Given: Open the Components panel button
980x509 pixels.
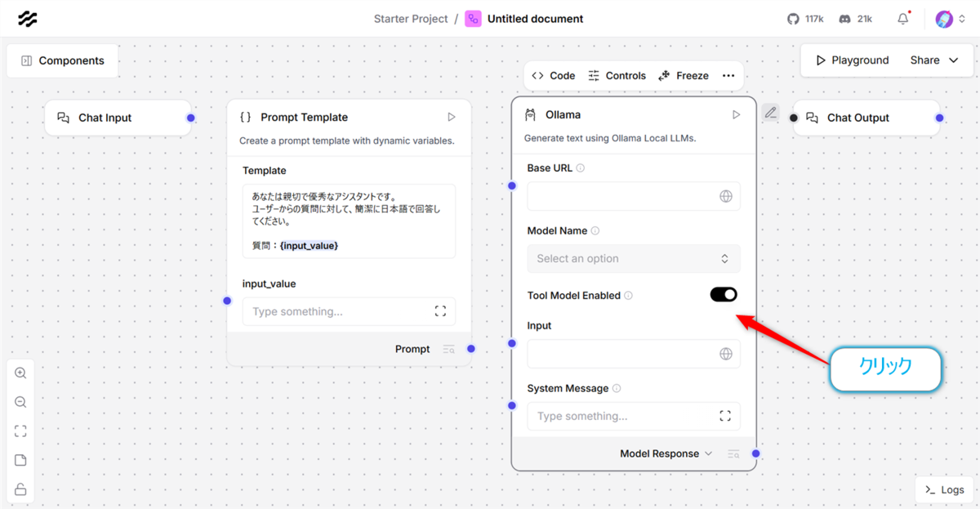Looking at the screenshot, I should (62, 60).
